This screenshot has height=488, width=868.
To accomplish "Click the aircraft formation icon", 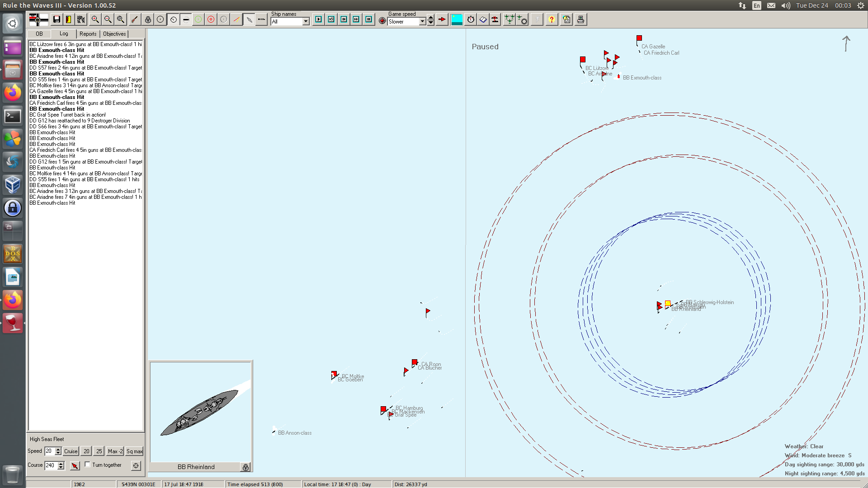I will 509,19.
